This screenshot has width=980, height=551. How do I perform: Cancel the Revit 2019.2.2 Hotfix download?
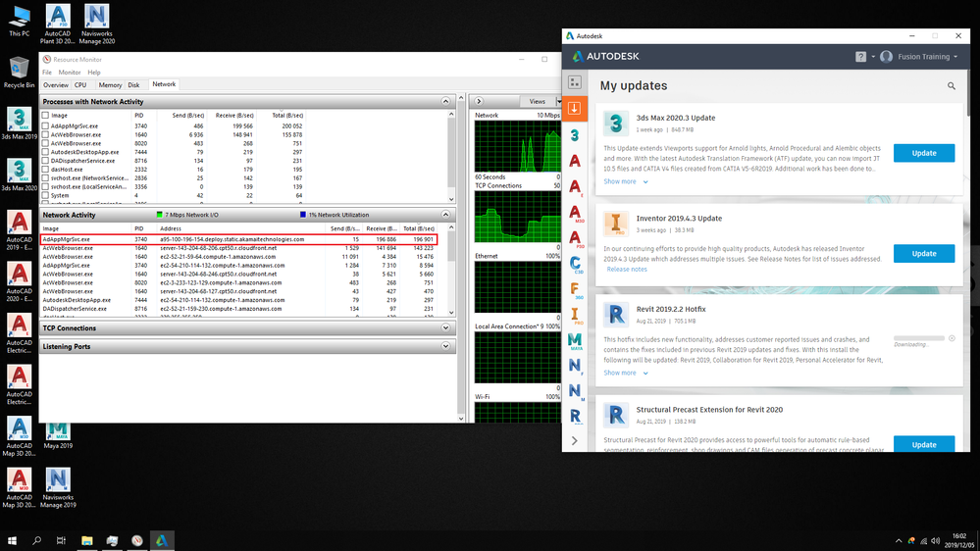pos(952,338)
